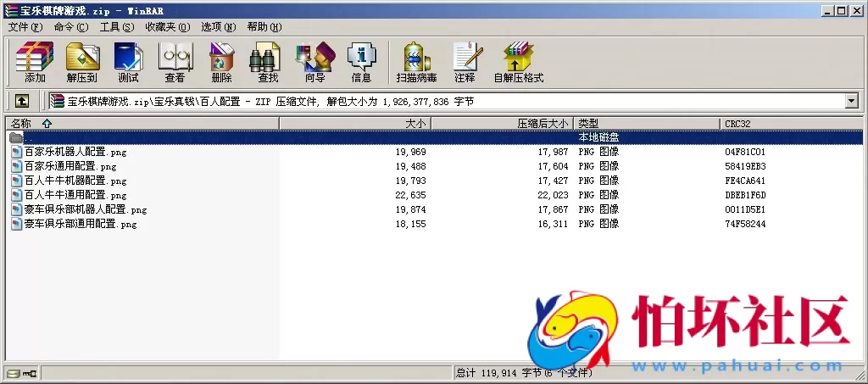Start Virus Scan (扫描病毒)
Viewport: 868px width, 384px height.
pyautogui.click(x=416, y=63)
